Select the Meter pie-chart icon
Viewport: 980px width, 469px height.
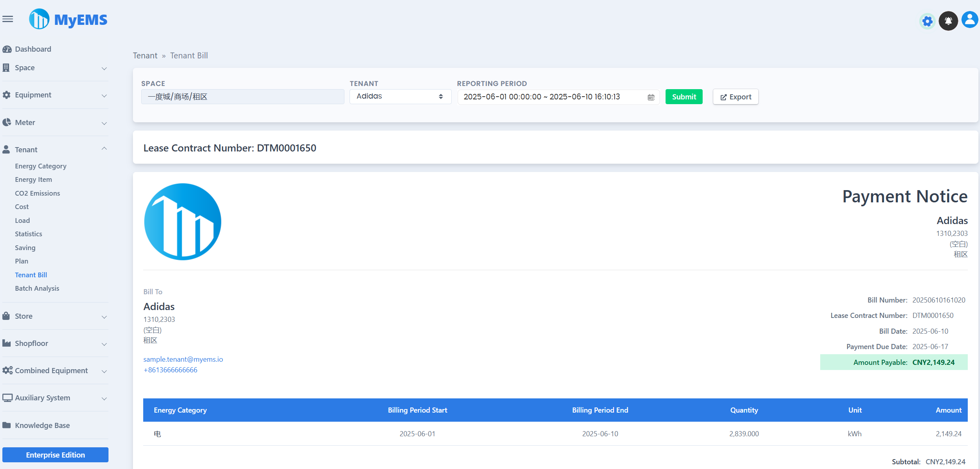click(x=6, y=122)
